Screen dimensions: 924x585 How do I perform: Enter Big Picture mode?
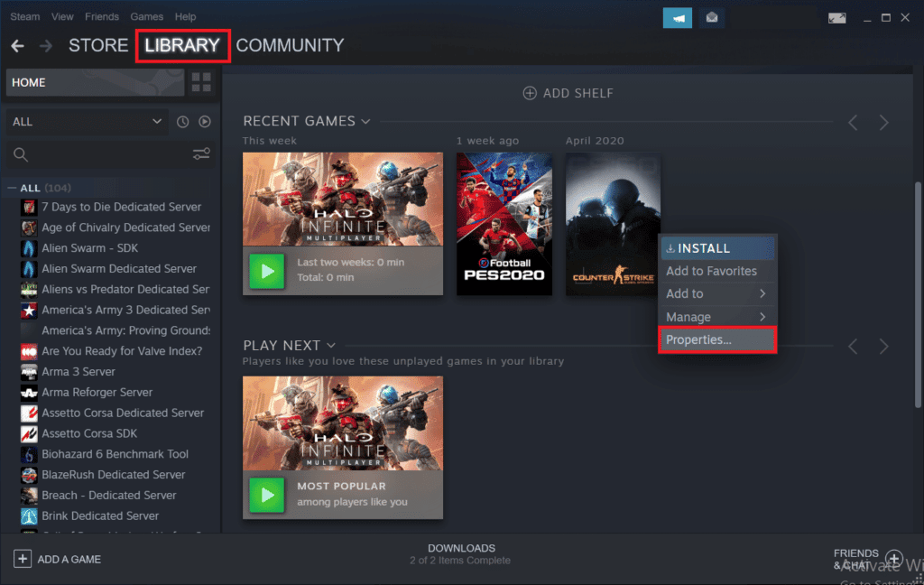(837, 17)
